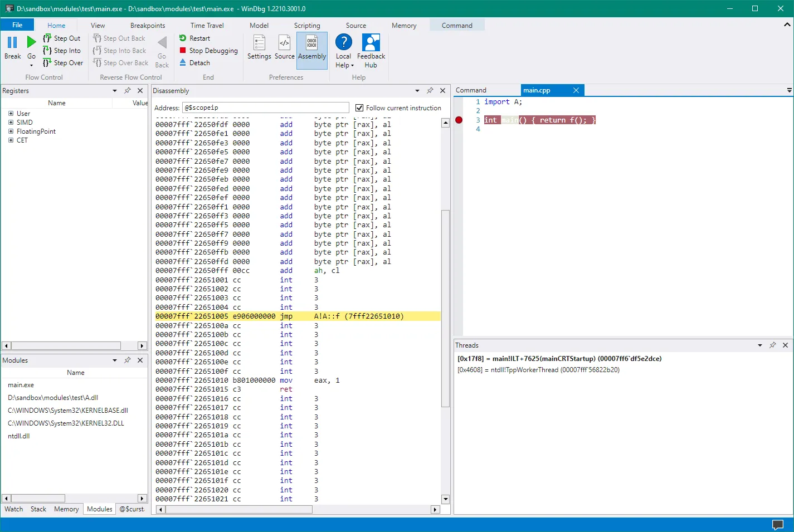
Task: Open the Disassembly panel options dropdown
Action: 417,90
